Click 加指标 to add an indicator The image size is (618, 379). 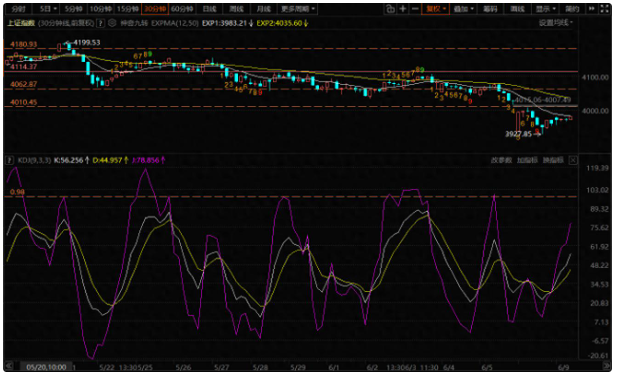[527, 160]
